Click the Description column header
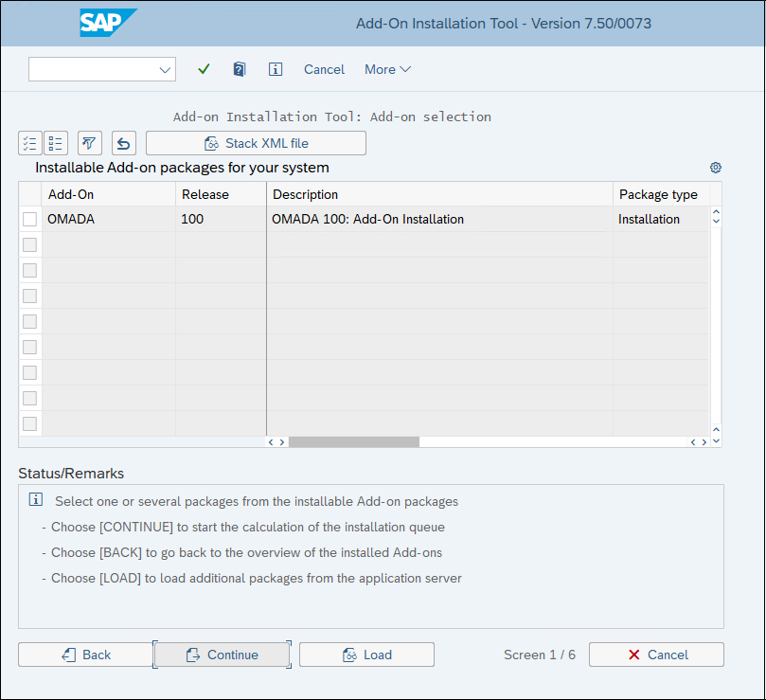Image resolution: width=766 pixels, height=700 pixels. 439,194
